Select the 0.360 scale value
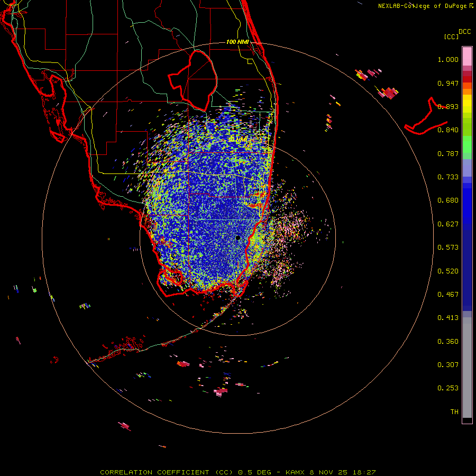The width and height of the screenshot is (476, 476). pos(448,342)
